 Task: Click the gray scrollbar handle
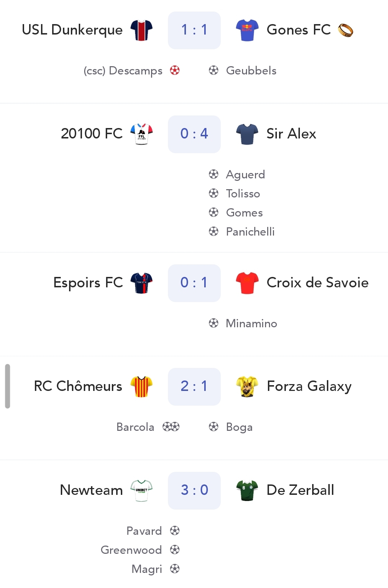pyautogui.click(x=8, y=386)
